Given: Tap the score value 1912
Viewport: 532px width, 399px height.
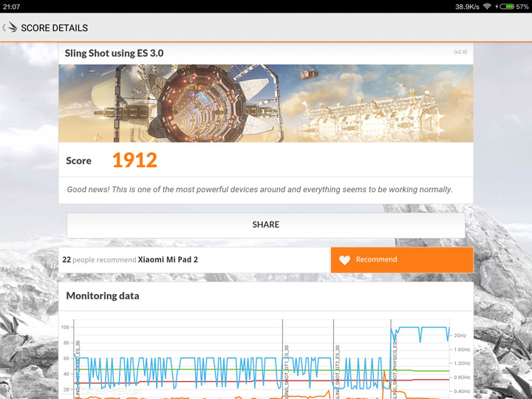Looking at the screenshot, I should click(x=134, y=160).
